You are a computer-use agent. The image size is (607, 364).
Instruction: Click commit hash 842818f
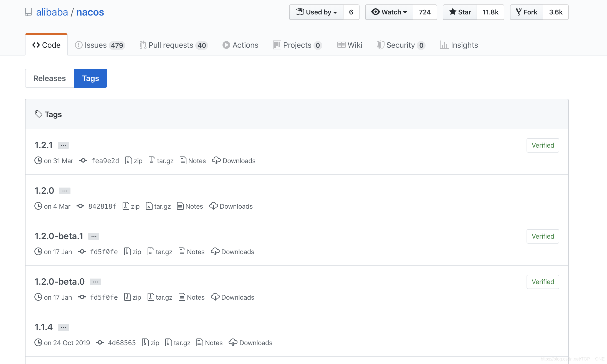pos(102,206)
